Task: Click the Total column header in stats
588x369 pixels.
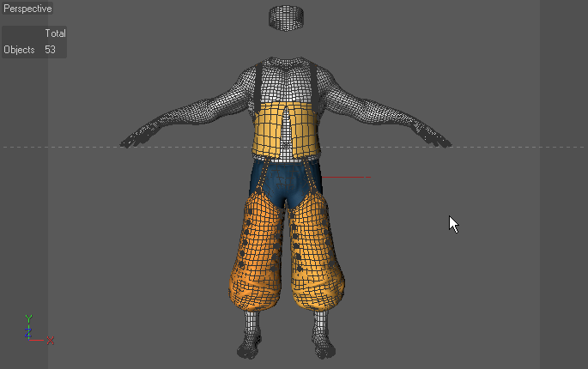Action: (x=55, y=33)
